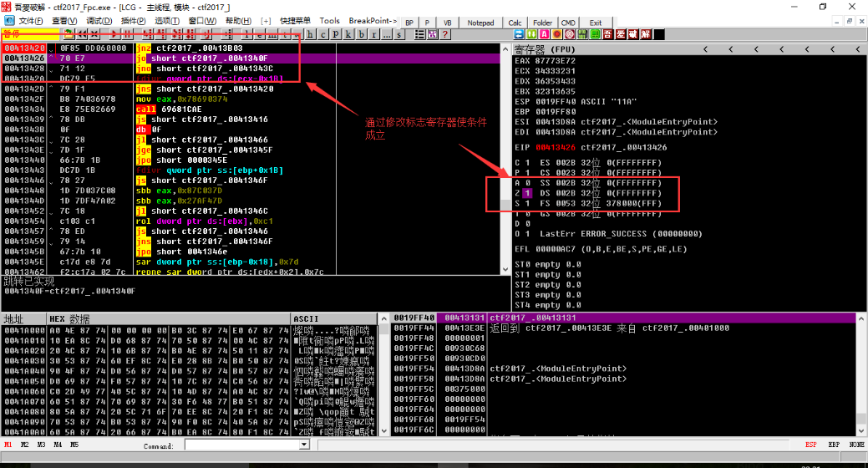Click the pink 'A' plugin icon
868x468 pixels.
545,34
